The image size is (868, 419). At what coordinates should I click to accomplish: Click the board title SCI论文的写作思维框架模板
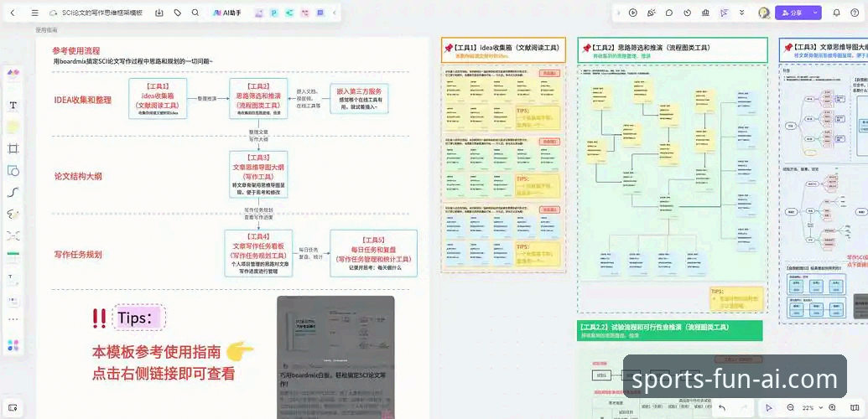tap(102, 13)
